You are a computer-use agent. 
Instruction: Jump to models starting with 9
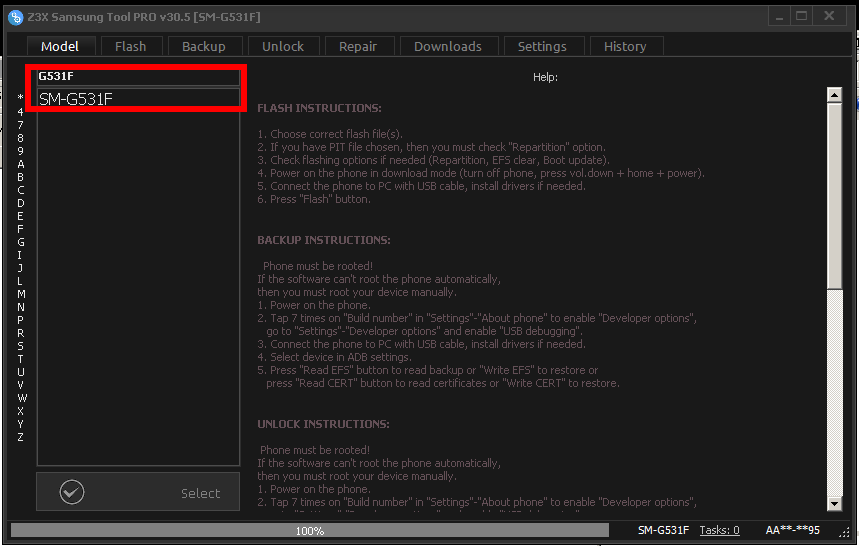(x=20, y=151)
